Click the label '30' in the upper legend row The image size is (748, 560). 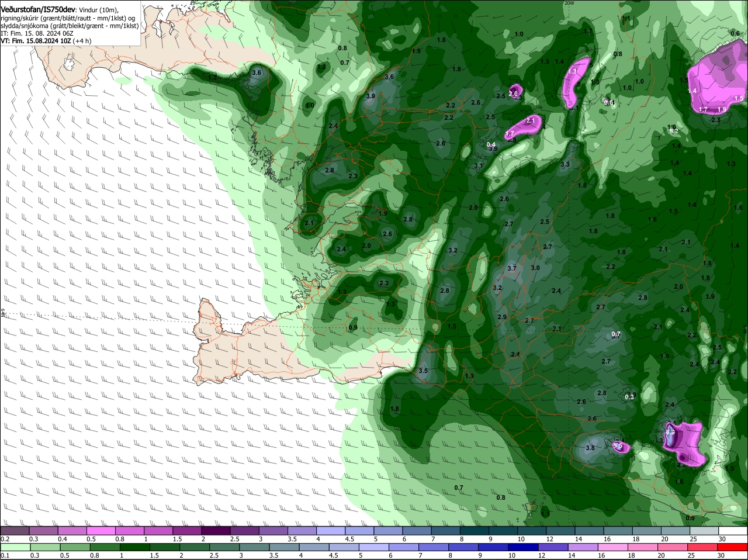(x=722, y=538)
